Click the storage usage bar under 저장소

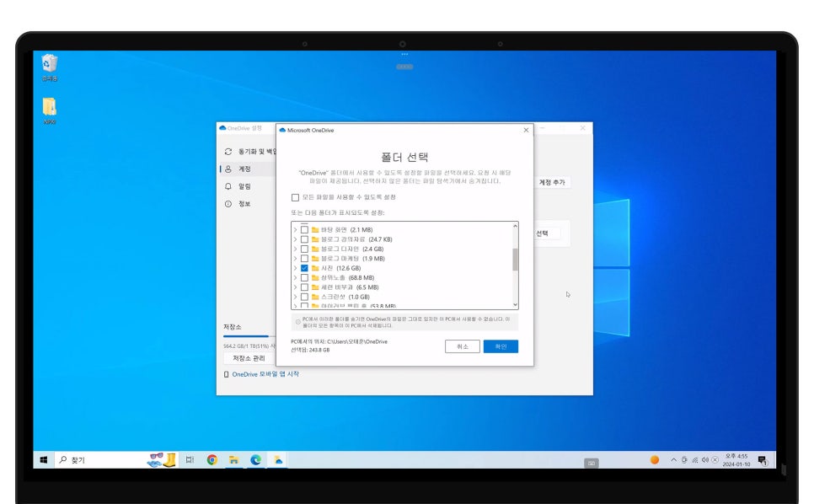[x=248, y=336]
